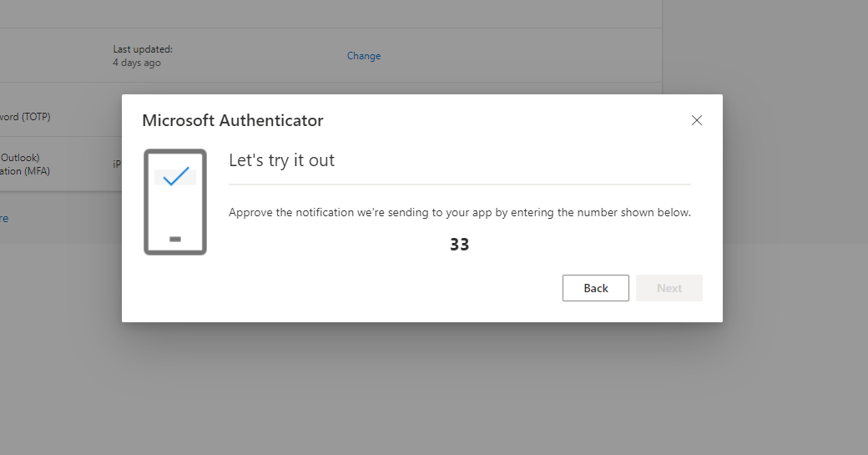Image resolution: width=868 pixels, height=455 pixels.
Task: Click the "Outlook)" row label behind dialog
Action: click(20, 157)
